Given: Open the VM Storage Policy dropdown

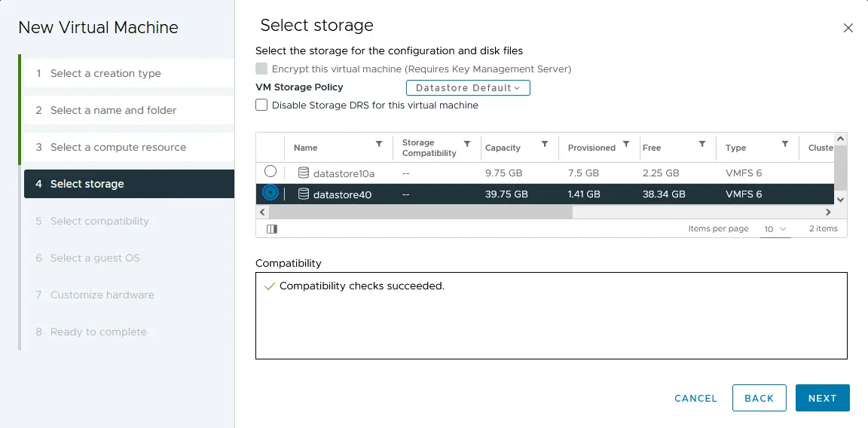Looking at the screenshot, I should pyautogui.click(x=468, y=88).
